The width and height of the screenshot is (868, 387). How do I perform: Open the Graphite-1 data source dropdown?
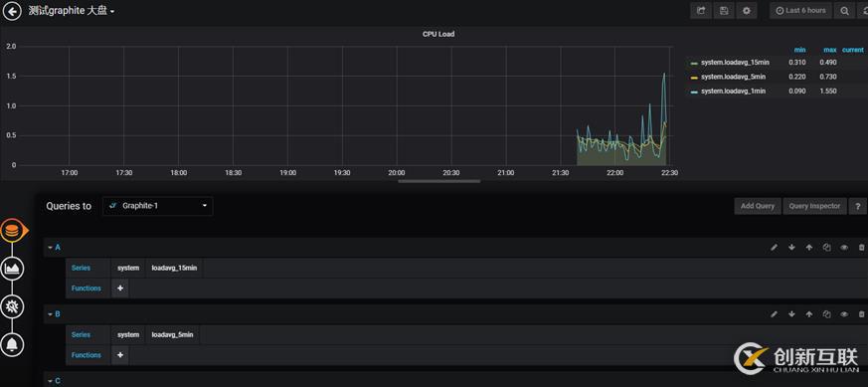158,206
